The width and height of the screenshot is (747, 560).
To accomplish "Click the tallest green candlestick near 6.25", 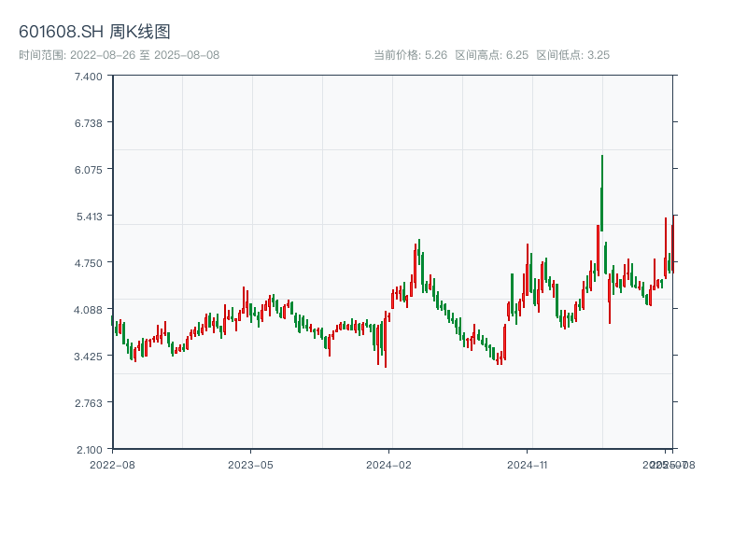I will (602, 192).
